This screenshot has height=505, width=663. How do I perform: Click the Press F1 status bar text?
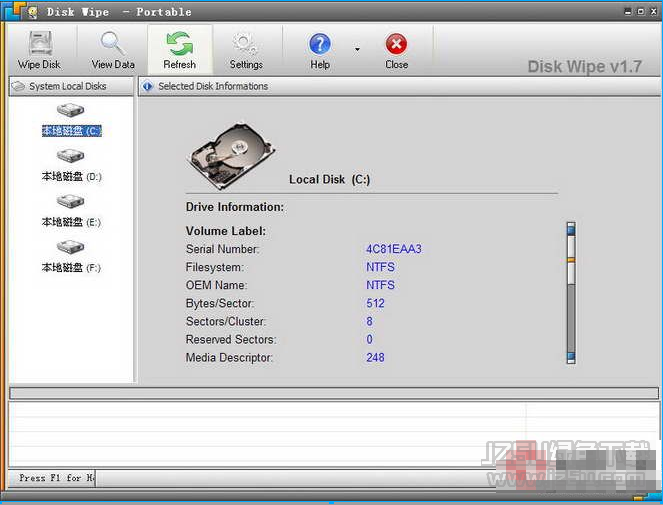[56, 478]
